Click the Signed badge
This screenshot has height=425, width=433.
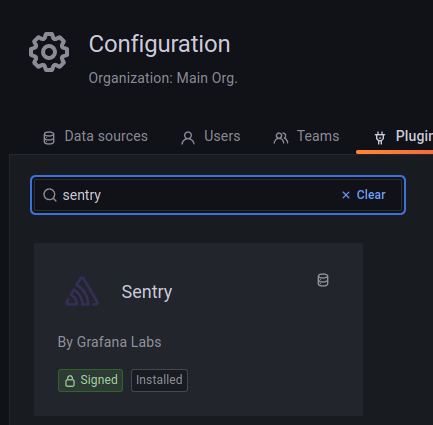click(90, 380)
